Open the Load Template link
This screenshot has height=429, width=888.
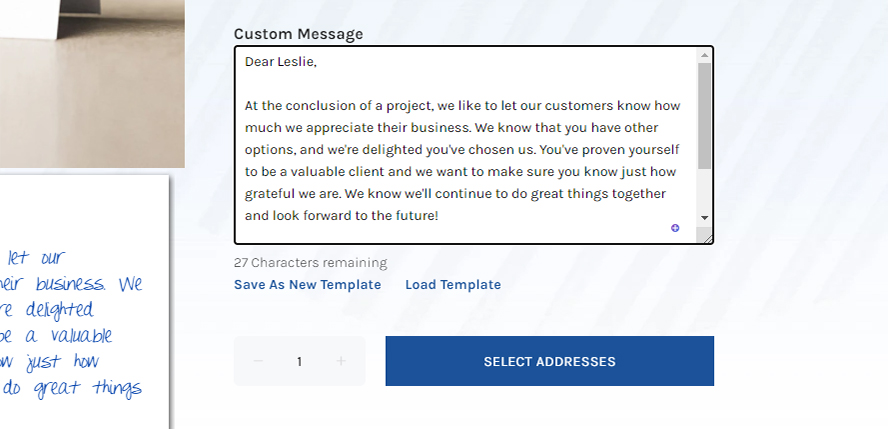point(453,285)
